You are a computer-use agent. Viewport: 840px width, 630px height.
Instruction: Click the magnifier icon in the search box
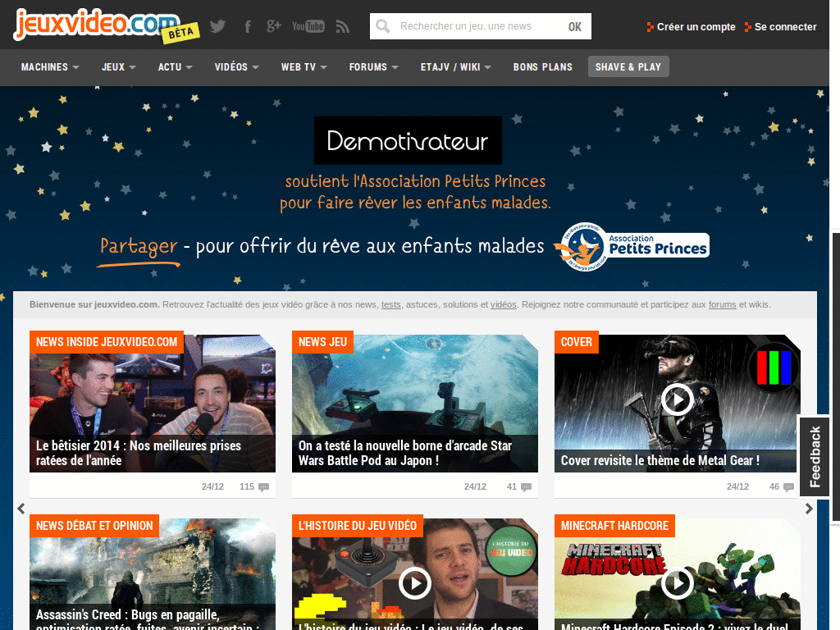click(383, 26)
